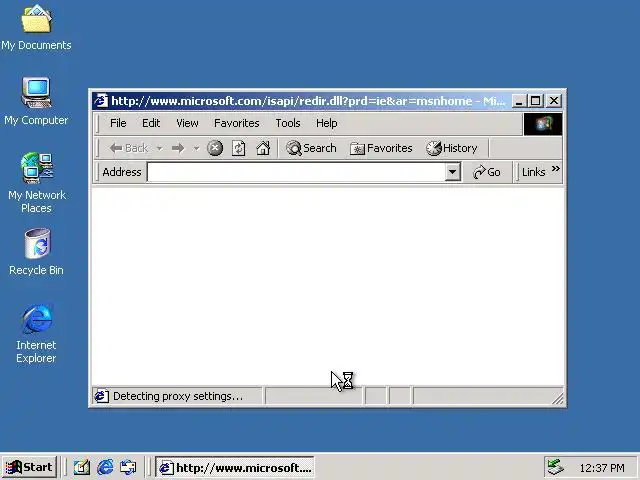Open the Help menu

coord(327,123)
